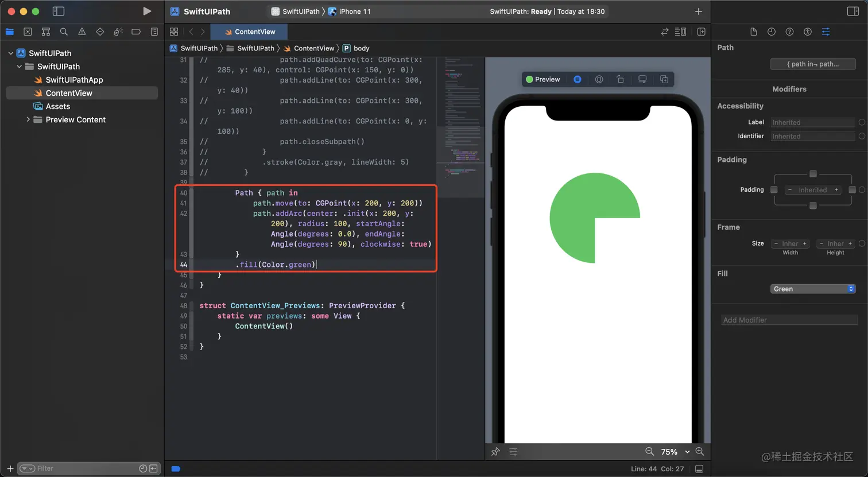Toggle bottom padding edge checkbox
Image resolution: width=868 pixels, height=477 pixels.
[x=813, y=205]
